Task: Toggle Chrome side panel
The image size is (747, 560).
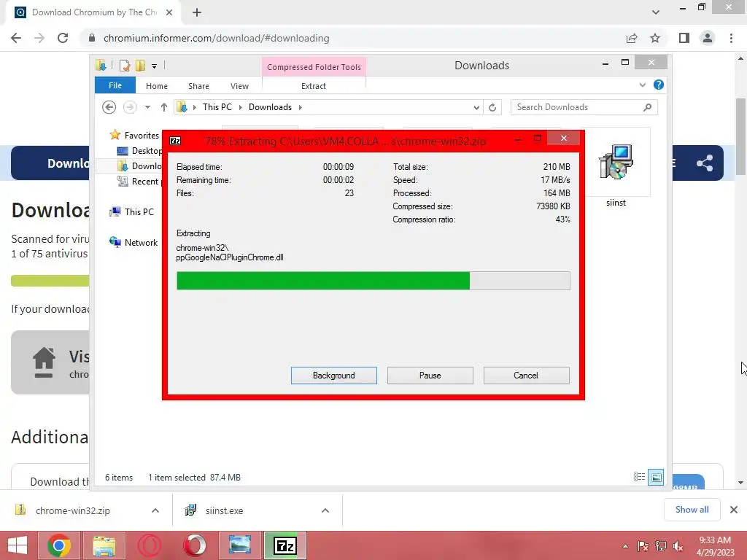Action: [684, 38]
